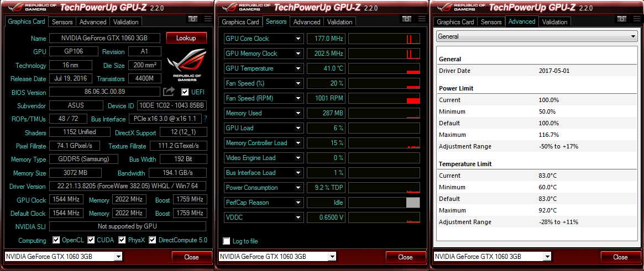Click Temperature Limit Maximum 92.0°C row
644x271 pixels.
click(537, 210)
